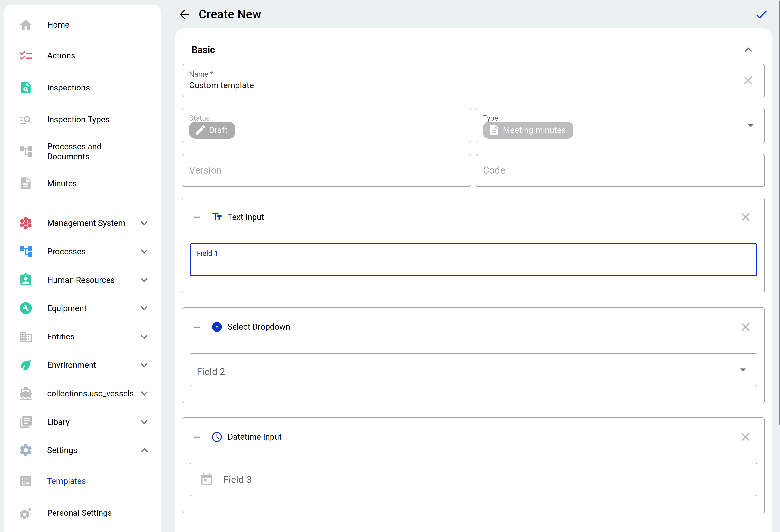780x532 pixels.
Task: Click the Version input field
Action: click(x=326, y=170)
